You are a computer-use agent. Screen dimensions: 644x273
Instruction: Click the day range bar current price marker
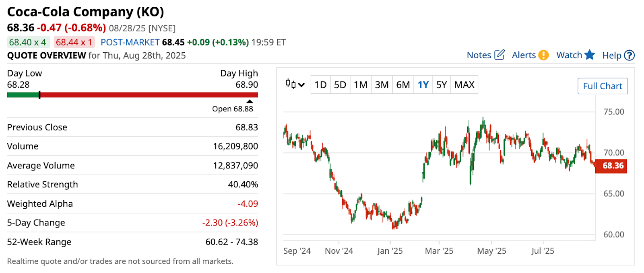tap(39, 95)
